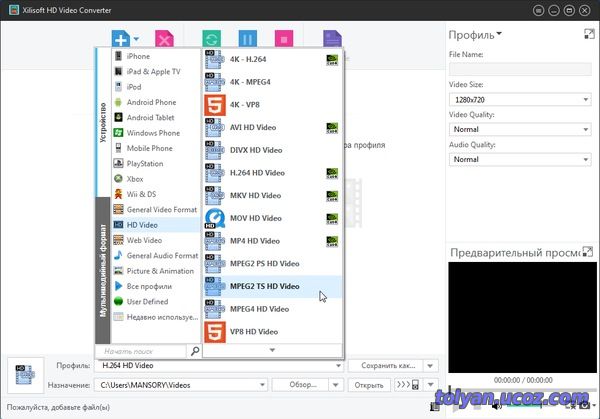Click the File Name input field
Viewport: 600px width, 419px height.
520,69
